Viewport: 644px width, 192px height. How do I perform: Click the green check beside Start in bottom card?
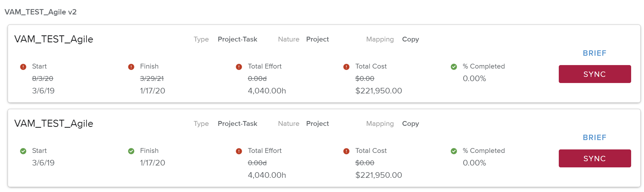point(23,151)
